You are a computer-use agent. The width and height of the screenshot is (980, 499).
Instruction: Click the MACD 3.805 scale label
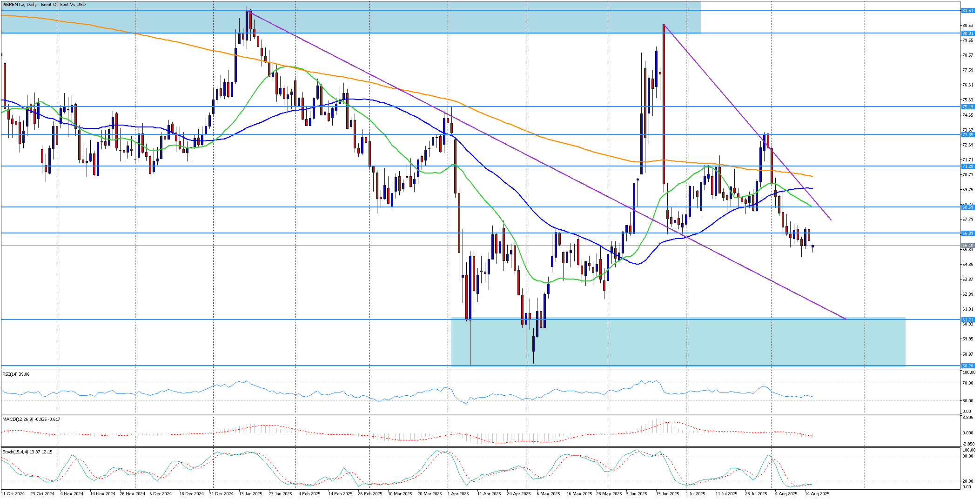click(x=967, y=417)
